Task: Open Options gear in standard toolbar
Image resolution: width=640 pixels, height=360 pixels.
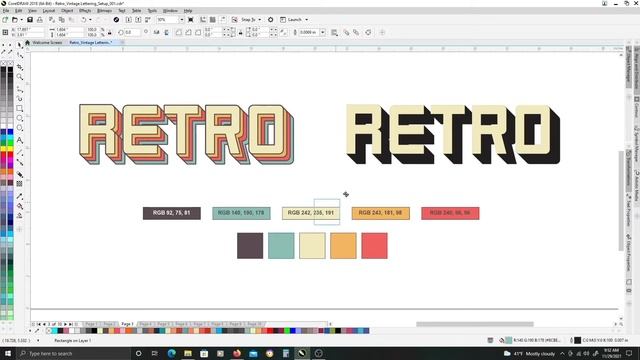Action: tap(270, 20)
